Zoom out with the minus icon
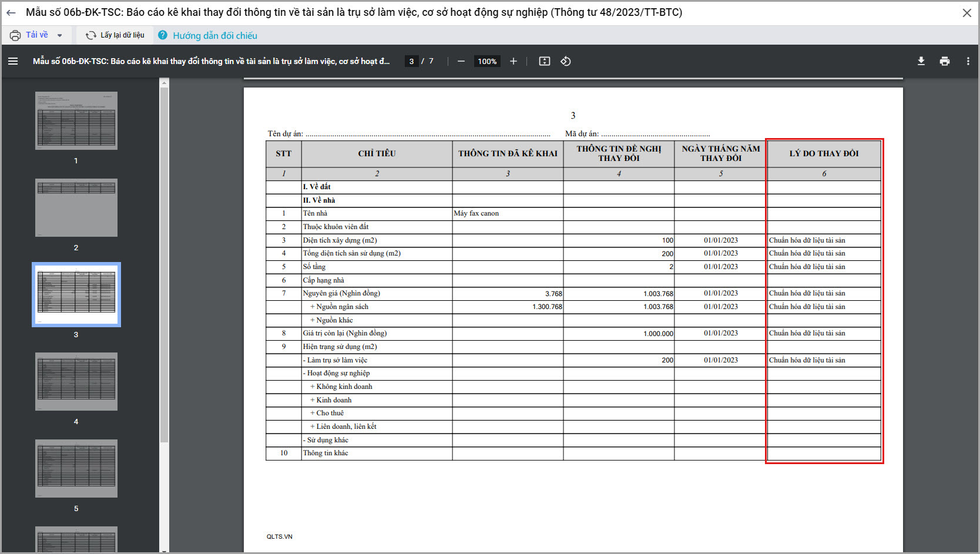 (461, 61)
